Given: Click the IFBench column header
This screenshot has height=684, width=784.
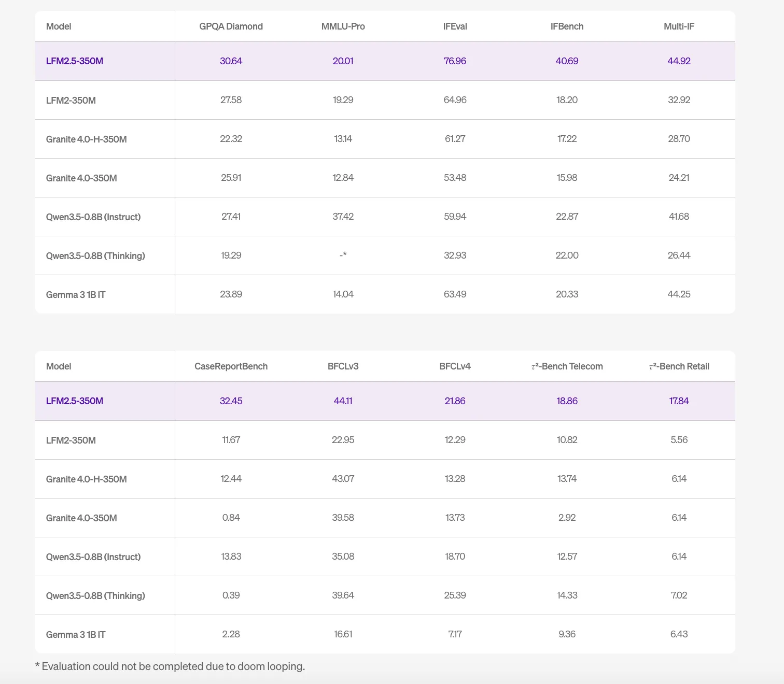Looking at the screenshot, I should click(x=567, y=26).
